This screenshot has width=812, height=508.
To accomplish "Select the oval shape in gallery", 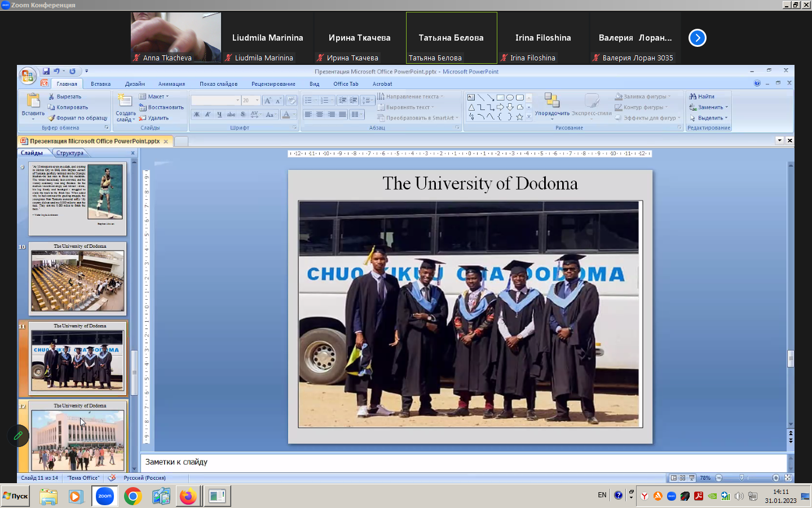I will (510, 97).
